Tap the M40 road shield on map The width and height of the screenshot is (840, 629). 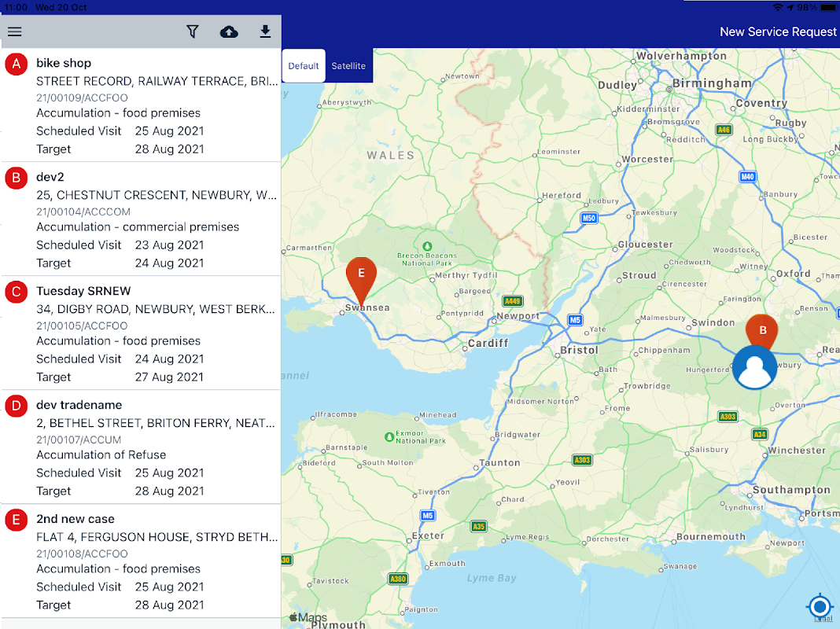coord(747,177)
